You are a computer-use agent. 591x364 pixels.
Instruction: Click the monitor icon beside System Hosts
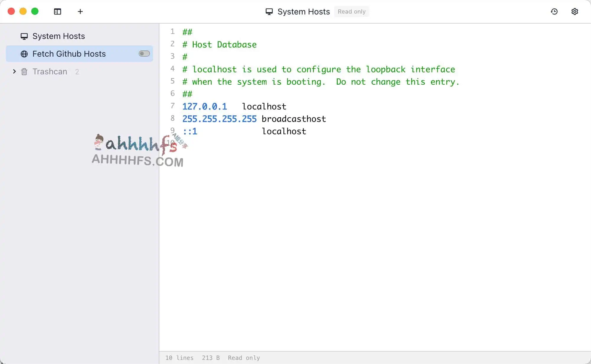(24, 36)
